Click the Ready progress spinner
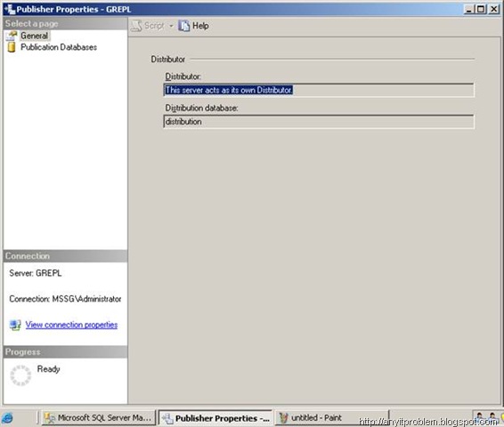The image size is (504, 427). point(20,375)
